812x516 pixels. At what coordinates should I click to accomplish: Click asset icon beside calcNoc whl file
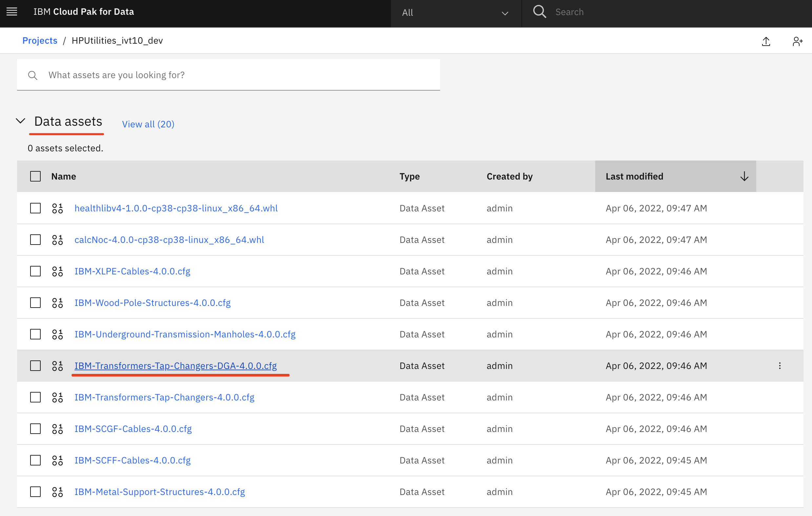pyautogui.click(x=57, y=240)
